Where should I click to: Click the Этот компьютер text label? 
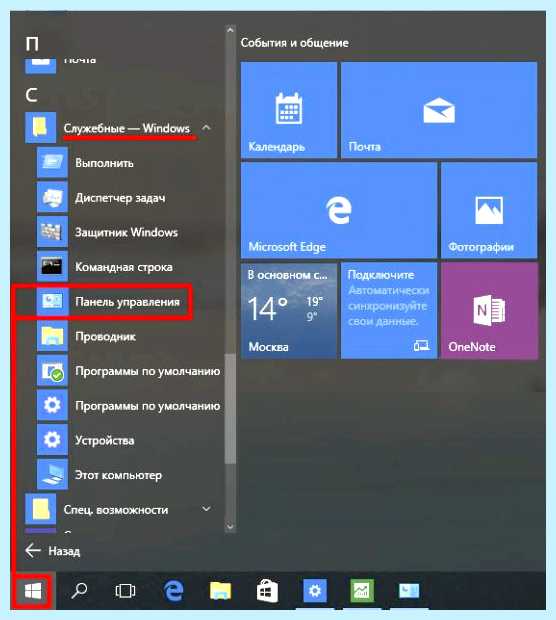pyautogui.click(x=119, y=475)
